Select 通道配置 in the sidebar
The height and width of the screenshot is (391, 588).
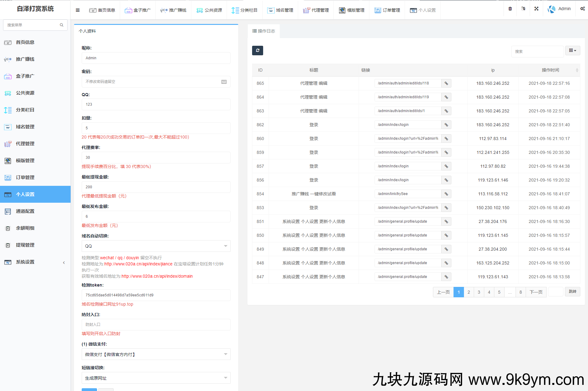click(25, 211)
